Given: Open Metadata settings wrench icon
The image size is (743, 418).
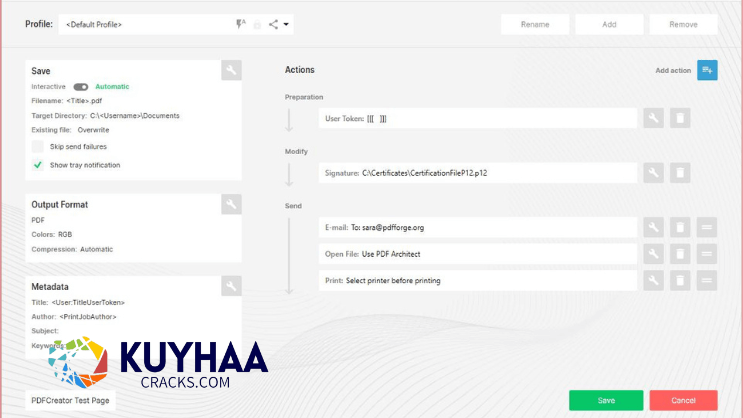Looking at the screenshot, I should tap(231, 286).
